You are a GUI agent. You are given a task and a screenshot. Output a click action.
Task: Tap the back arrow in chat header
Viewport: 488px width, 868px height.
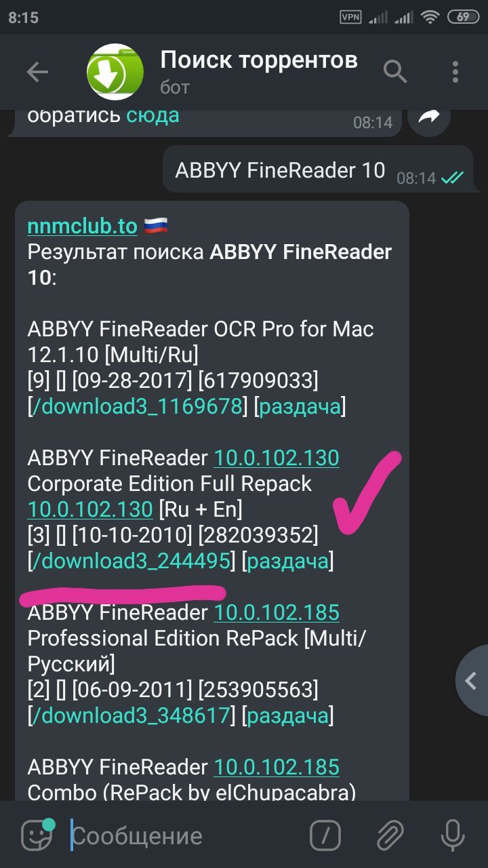coord(37,72)
